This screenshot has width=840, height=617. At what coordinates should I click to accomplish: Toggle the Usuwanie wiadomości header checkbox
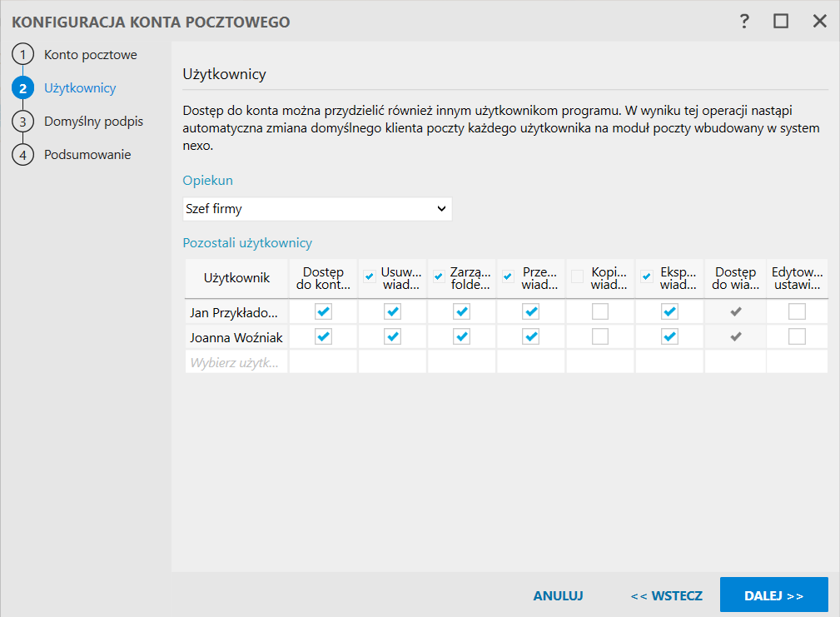[x=370, y=277]
